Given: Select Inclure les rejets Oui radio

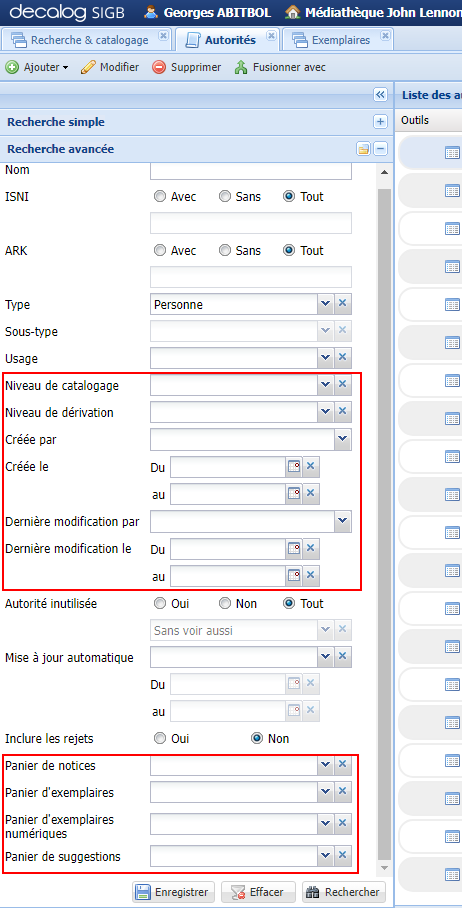Looking at the screenshot, I should point(160,739).
